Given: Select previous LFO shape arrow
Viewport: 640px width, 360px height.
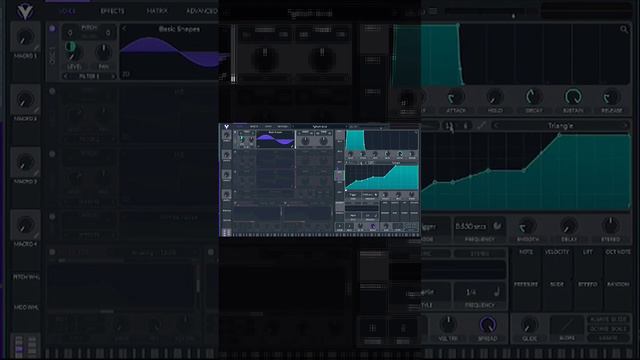Looking at the screenshot, I should point(496,126).
